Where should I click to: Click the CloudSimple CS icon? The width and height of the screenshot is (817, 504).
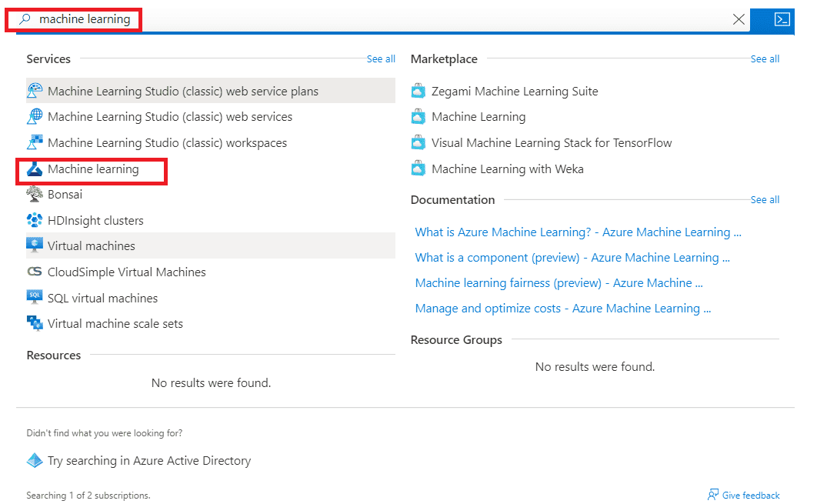[35, 272]
